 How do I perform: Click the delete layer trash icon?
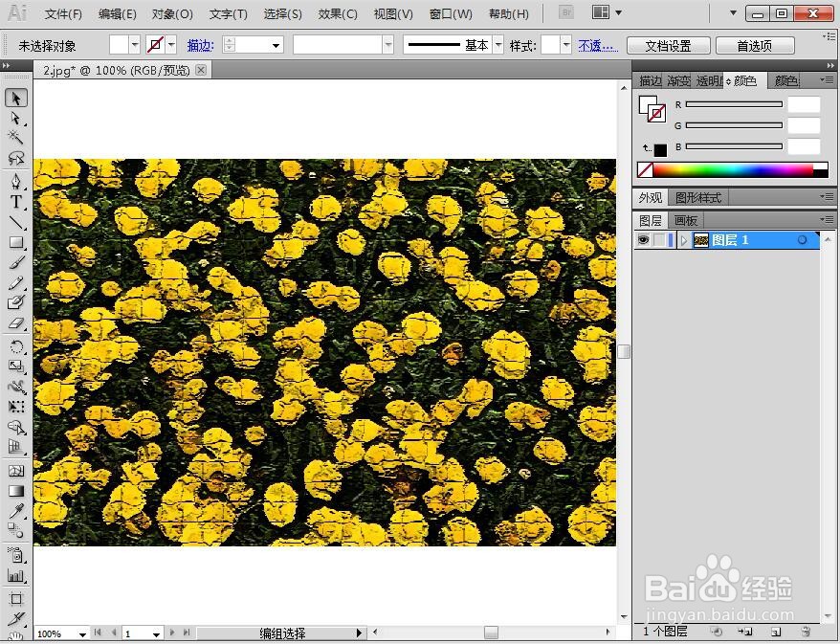pos(804,633)
